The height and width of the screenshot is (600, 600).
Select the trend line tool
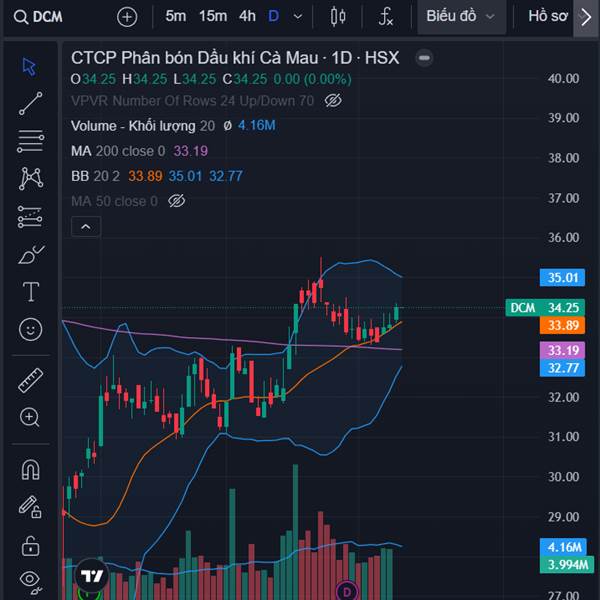tap(31, 103)
